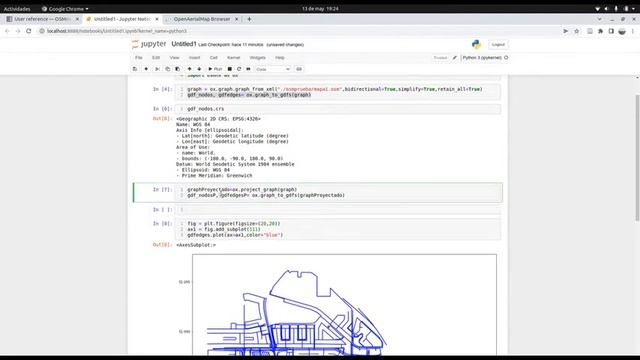
Task: Close the OpenAerialMap Browser tab
Action: pos(236,19)
